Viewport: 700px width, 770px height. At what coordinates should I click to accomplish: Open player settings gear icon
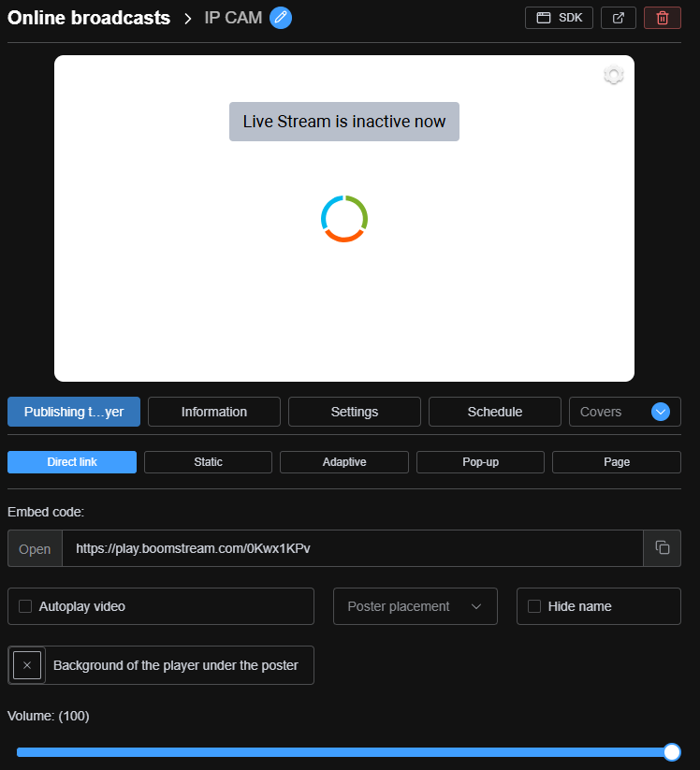[x=614, y=75]
